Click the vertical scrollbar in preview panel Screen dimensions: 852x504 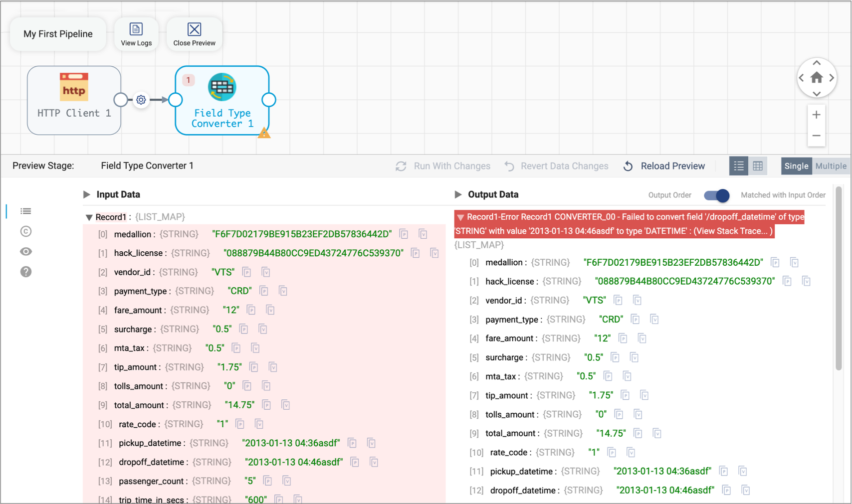pos(839,279)
